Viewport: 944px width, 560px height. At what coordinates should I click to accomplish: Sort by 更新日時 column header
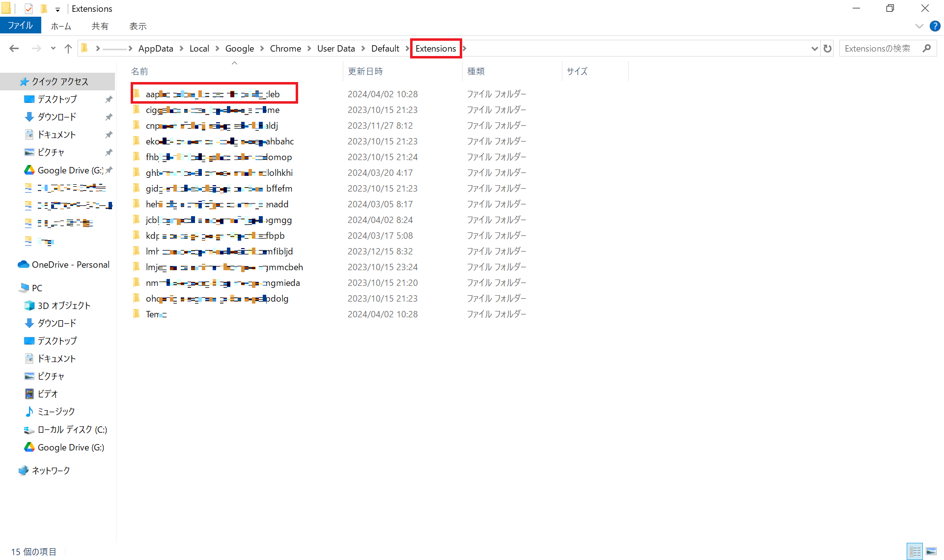tap(365, 71)
